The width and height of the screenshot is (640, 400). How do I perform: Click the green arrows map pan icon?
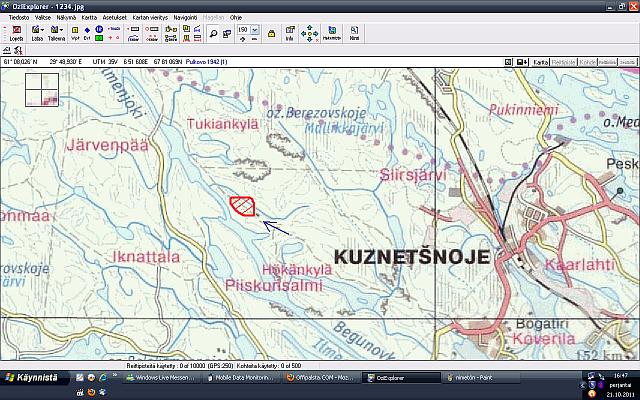point(310,34)
